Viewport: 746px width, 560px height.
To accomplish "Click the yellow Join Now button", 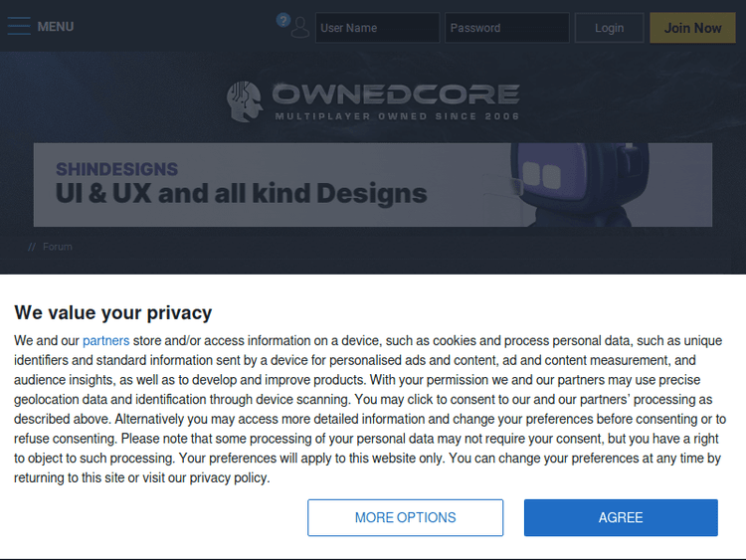I will coord(692,28).
